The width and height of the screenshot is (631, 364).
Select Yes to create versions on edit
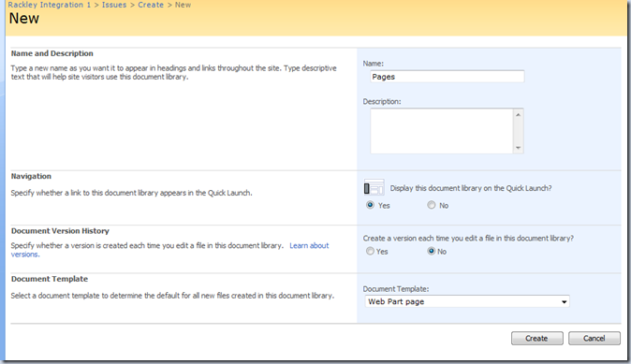tap(370, 251)
